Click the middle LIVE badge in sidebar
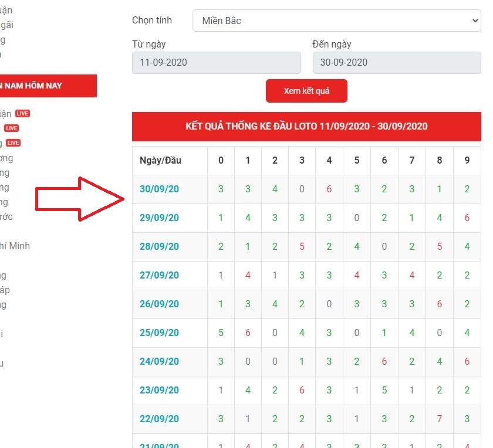 pos(11,128)
